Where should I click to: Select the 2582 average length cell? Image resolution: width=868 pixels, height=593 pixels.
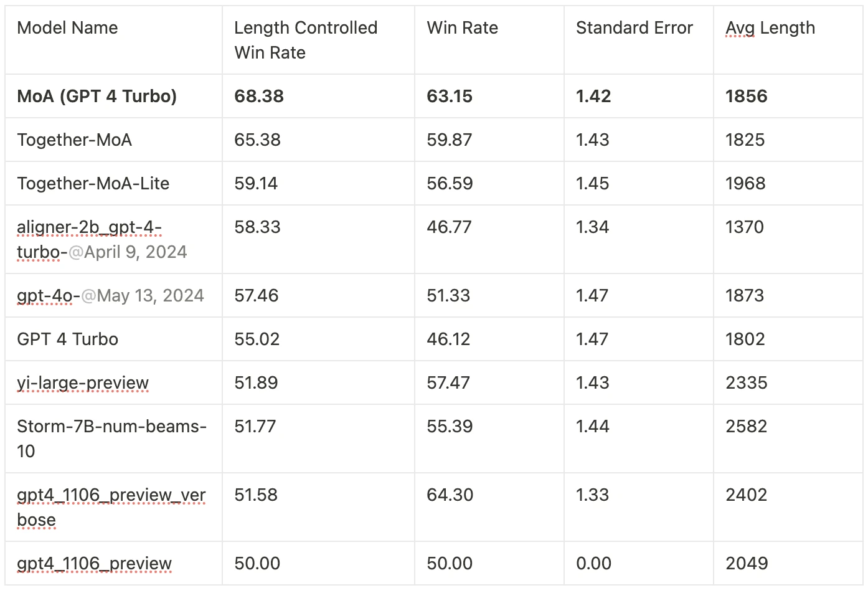(746, 427)
